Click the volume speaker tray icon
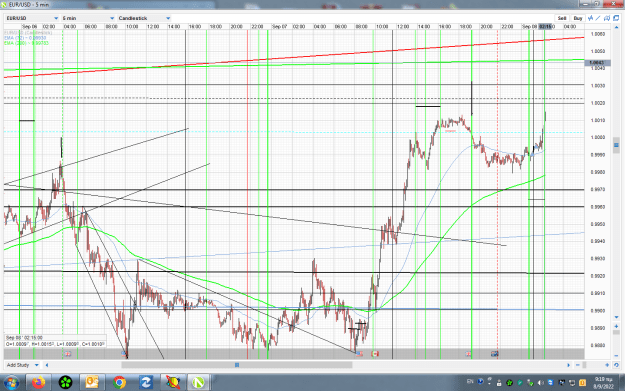 (540, 383)
